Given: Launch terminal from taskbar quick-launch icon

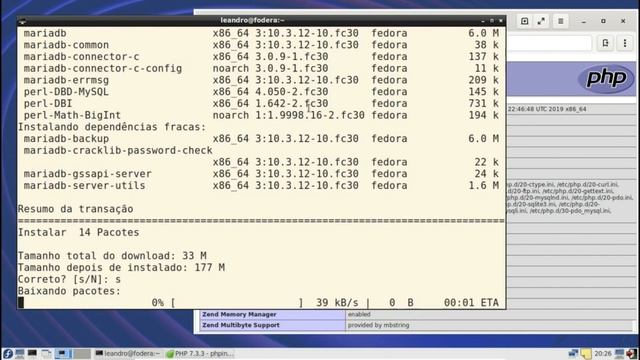Looking at the screenshot, I should (32, 353).
